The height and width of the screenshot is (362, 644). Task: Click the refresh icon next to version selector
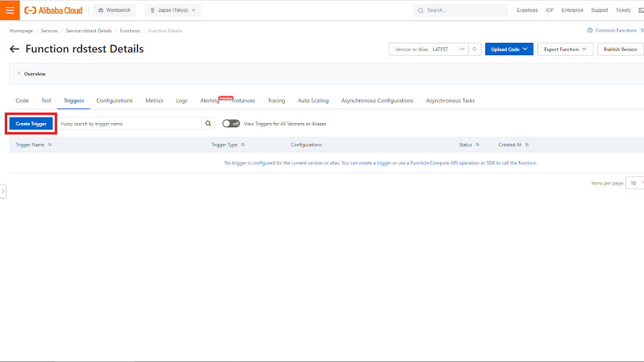[x=474, y=49]
